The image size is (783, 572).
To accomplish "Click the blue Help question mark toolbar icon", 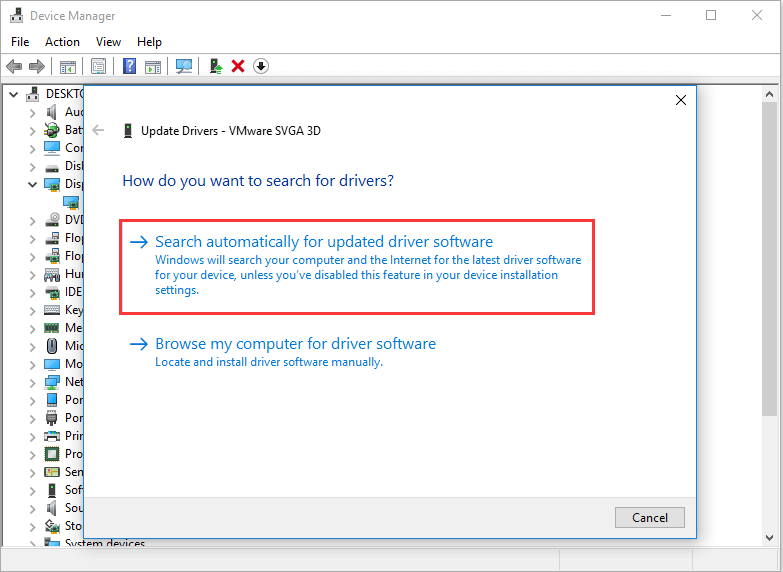I will click(129, 66).
